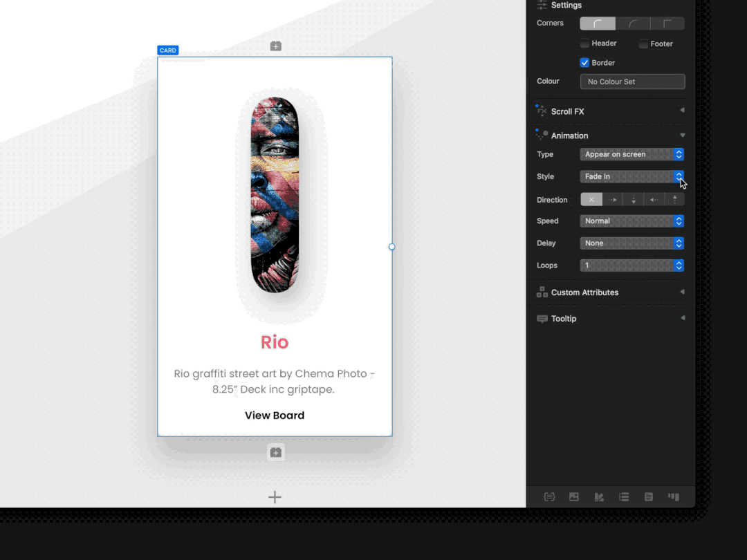747x560 pixels.
Task: Uncheck the Border checkbox
Action: point(584,63)
